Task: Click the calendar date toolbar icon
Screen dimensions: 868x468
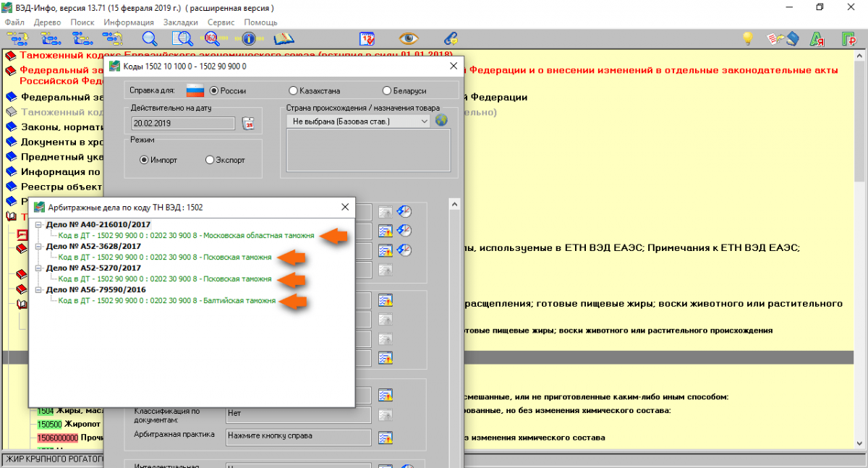Action: (367, 38)
